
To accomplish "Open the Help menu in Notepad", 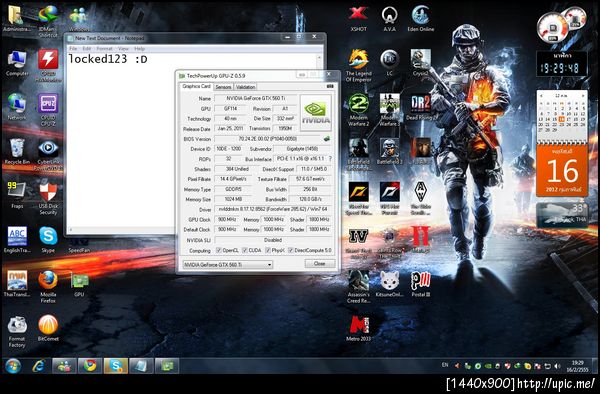I will pos(139,49).
